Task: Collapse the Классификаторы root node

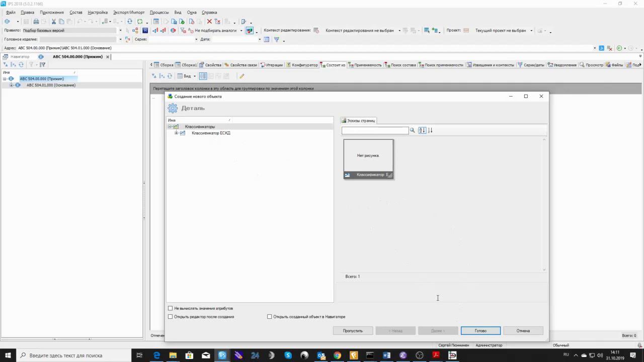Action: pyautogui.click(x=170, y=127)
